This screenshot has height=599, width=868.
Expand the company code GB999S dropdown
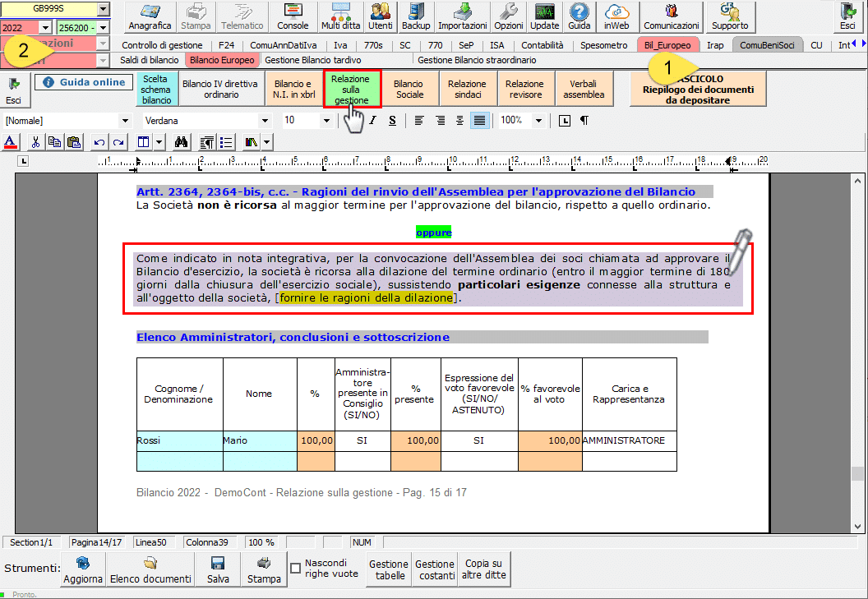pyautogui.click(x=104, y=9)
